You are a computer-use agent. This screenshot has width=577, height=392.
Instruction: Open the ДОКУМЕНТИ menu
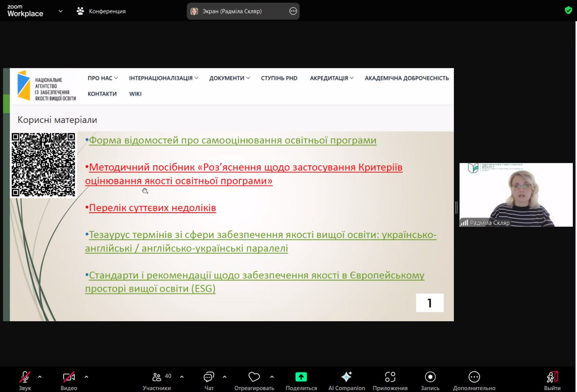tap(229, 78)
